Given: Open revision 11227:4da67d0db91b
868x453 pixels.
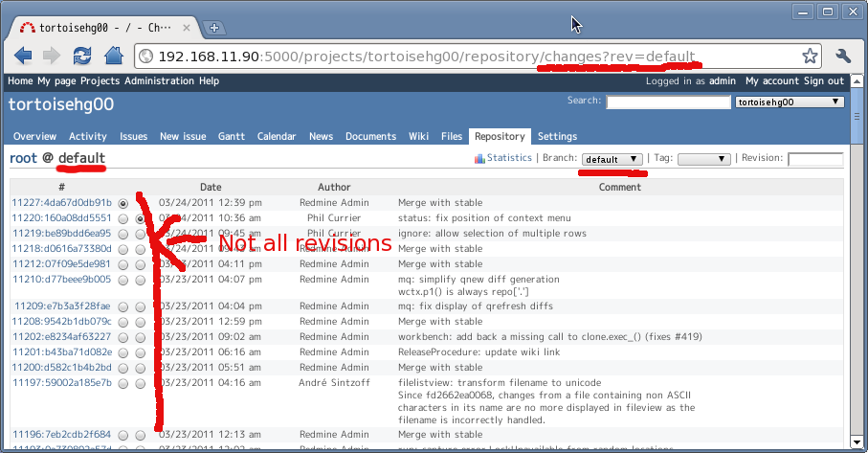Looking at the screenshot, I should 61,203.
